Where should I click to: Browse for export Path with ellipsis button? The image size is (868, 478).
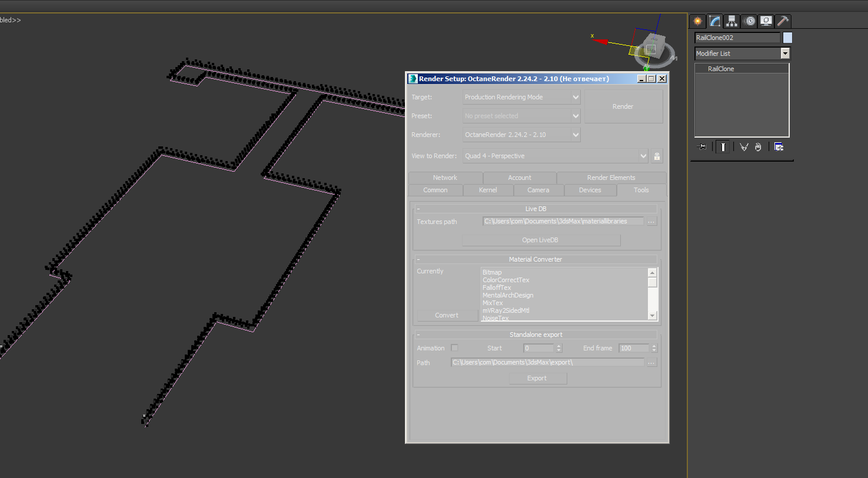[x=651, y=363]
